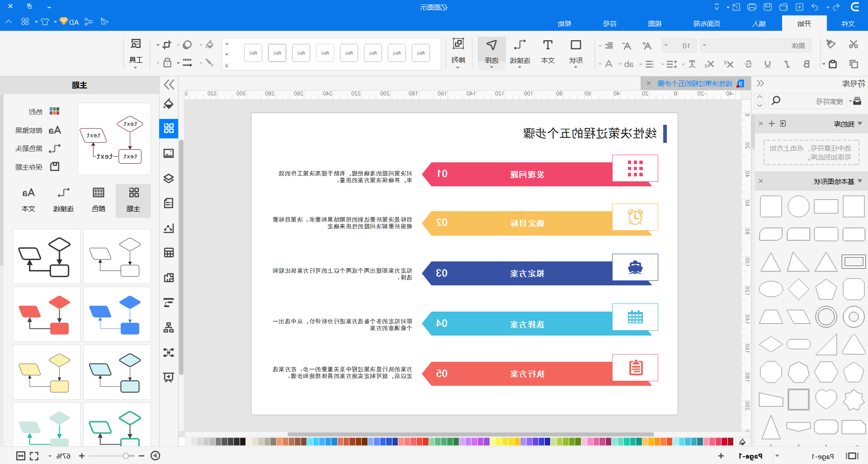Pick the black swatch in color palette
This screenshot has width=868, height=464.
pyautogui.click(x=243, y=442)
